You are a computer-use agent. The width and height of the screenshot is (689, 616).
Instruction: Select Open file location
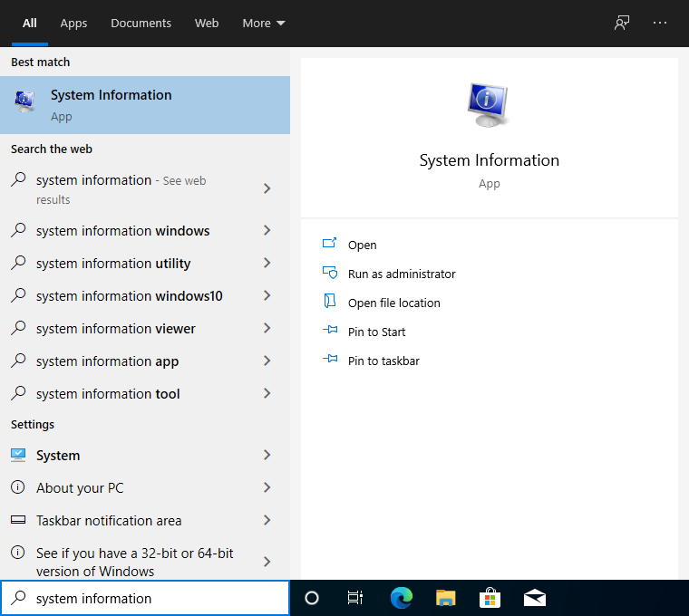(x=393, y=303)
